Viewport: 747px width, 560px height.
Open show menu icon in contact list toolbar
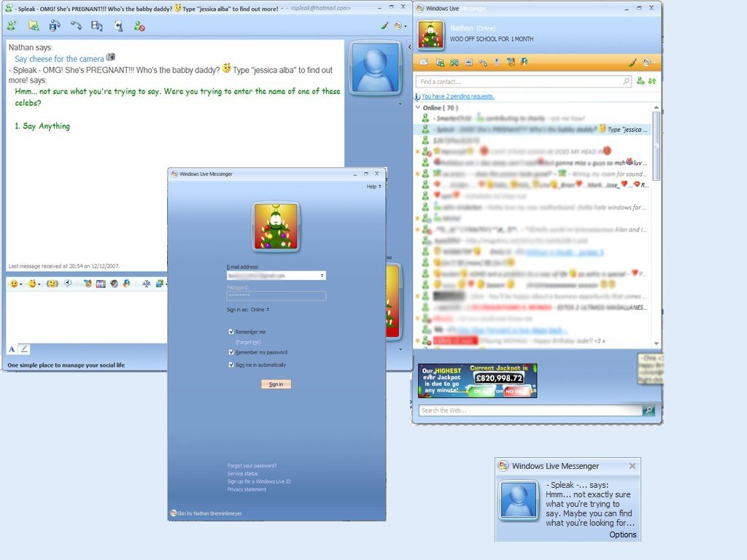click(x=649, y=63)
